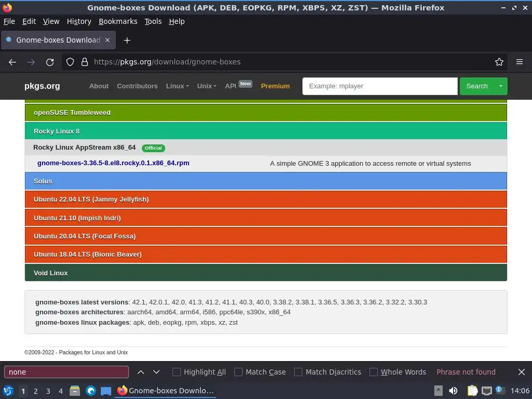Select the Firefox window in taskbar

coord(166,391)
